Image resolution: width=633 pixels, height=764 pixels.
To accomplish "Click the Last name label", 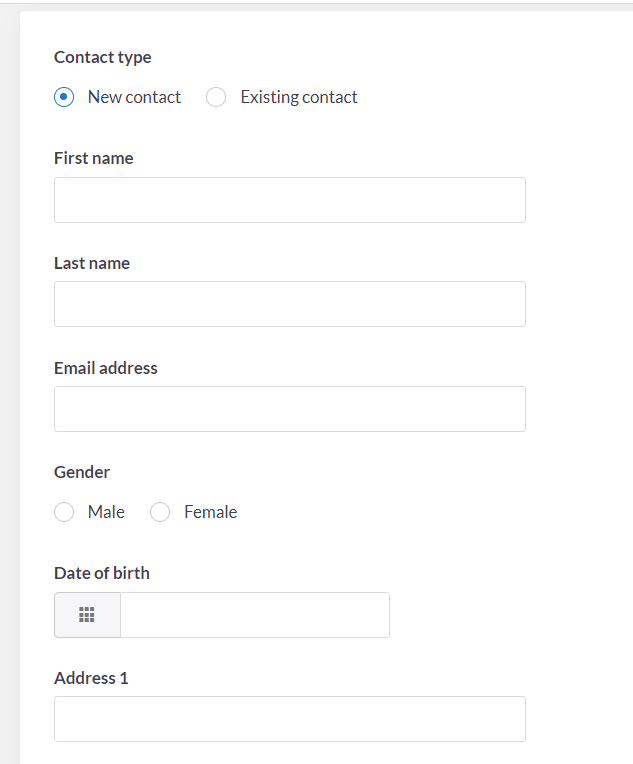I will (92, 263).
